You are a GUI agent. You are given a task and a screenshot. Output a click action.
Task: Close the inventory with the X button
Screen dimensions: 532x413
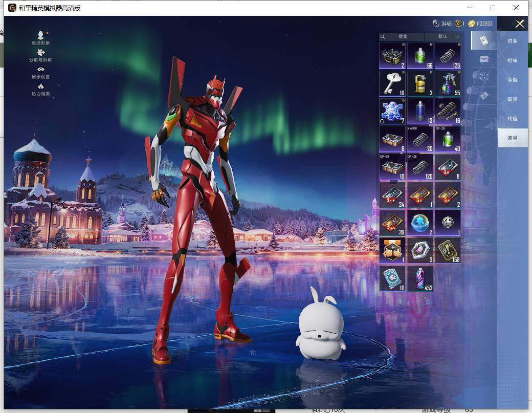[x=520, y=24]
